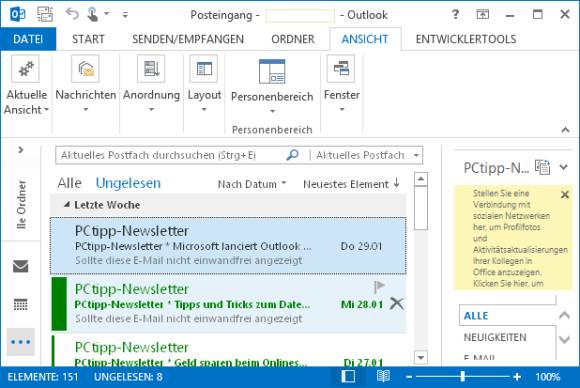Switch to Reading view in status bar
This screenshot has width=580, height=388.
coord(383,377)
